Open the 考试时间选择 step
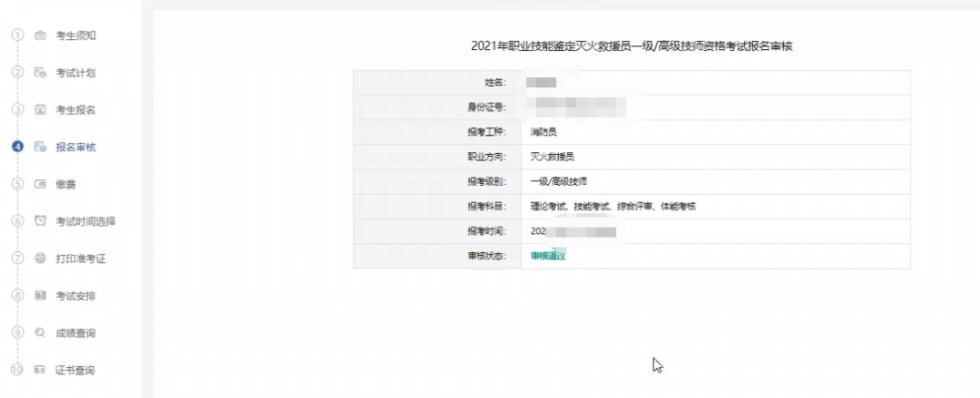The height and width of the screenshot is (398, 980). (85, 222)
